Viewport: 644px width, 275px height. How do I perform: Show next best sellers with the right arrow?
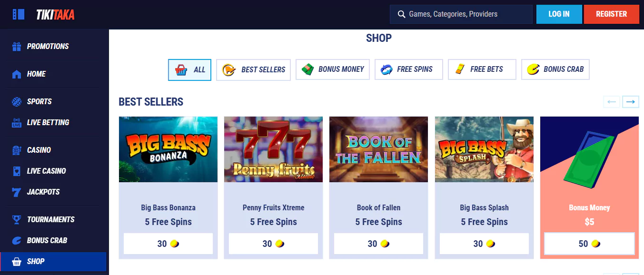coord(631,102)
